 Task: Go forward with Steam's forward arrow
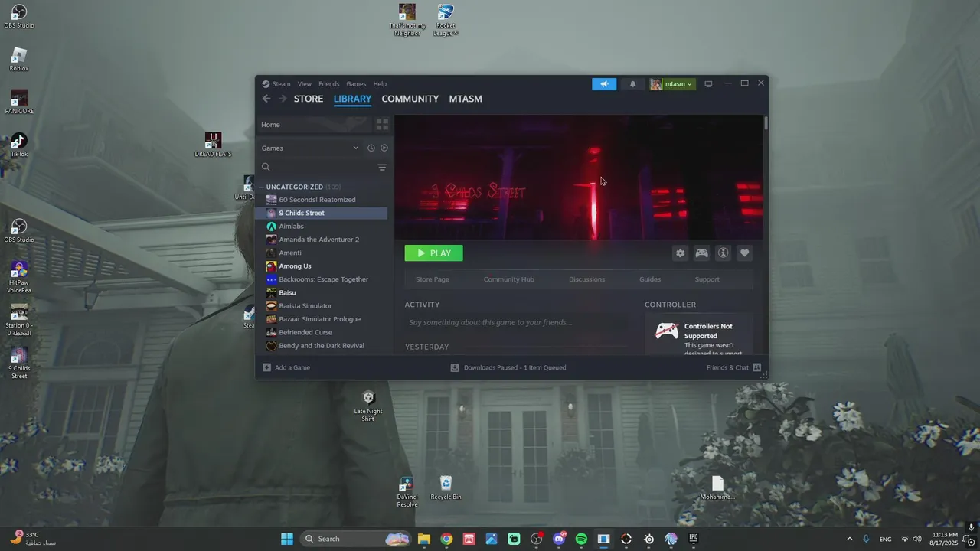[x=283, y=99]
